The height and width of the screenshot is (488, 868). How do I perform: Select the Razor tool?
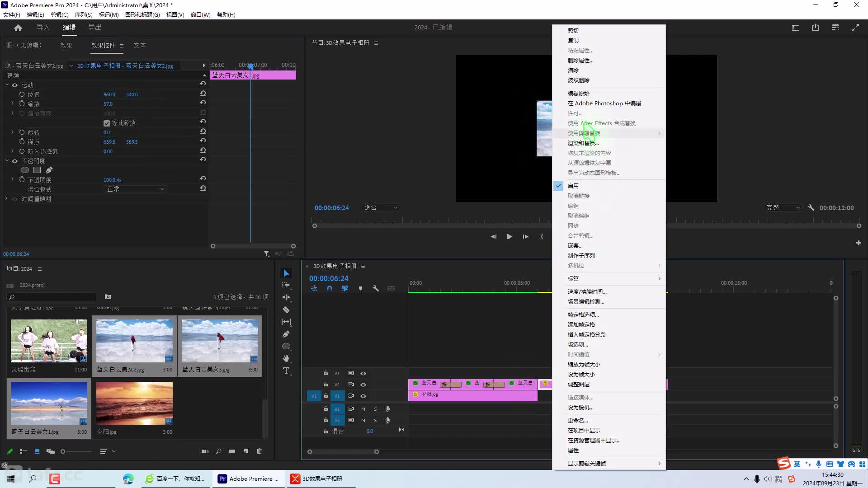coord(286,310)
